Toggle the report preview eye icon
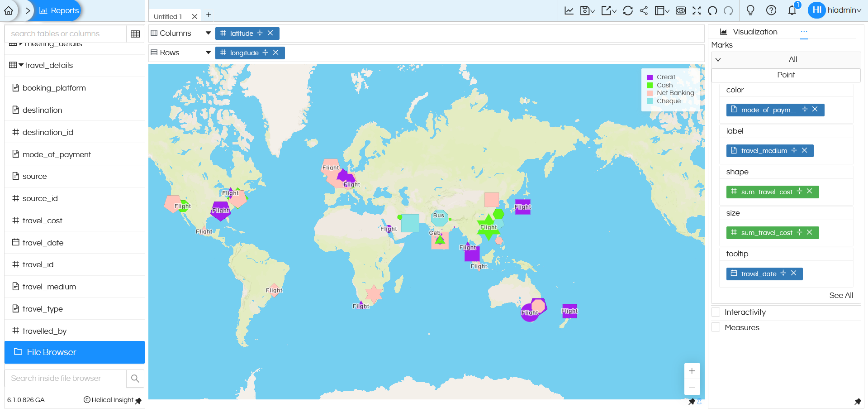The width and height of the screenshot is (868, 413). 681,10
